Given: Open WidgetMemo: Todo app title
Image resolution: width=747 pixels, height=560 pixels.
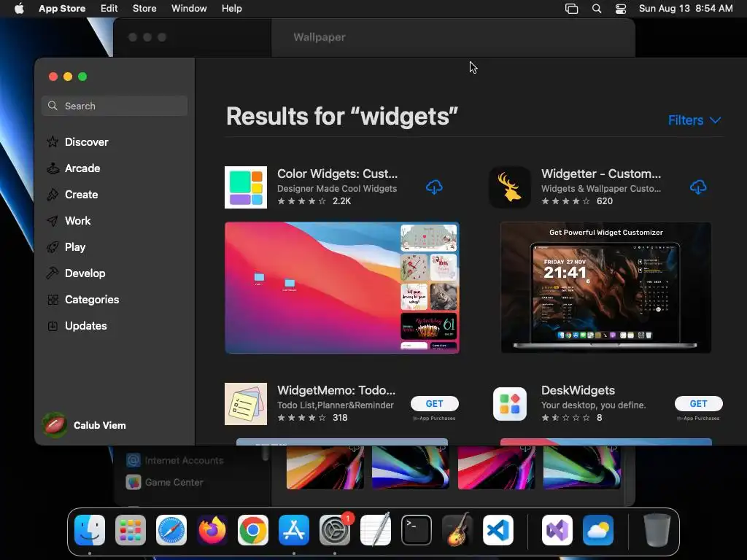Looking at the screenshot, I should 336,390.
